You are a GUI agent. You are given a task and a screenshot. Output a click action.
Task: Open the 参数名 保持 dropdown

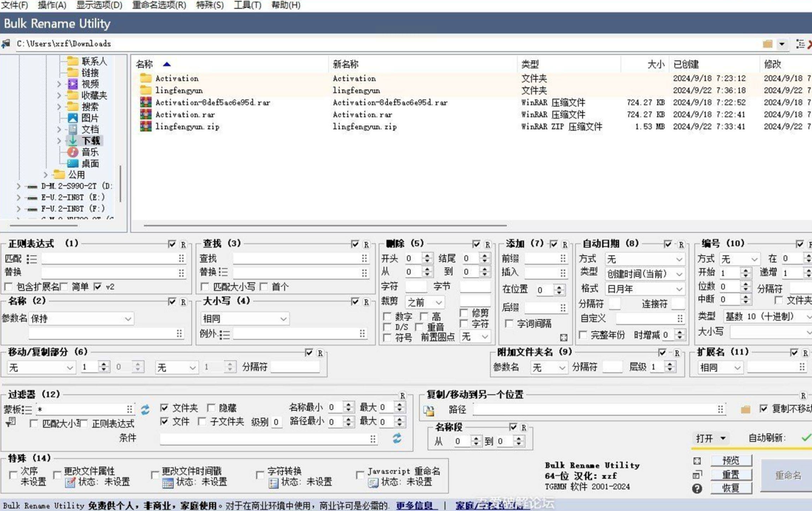click(81, 319)
